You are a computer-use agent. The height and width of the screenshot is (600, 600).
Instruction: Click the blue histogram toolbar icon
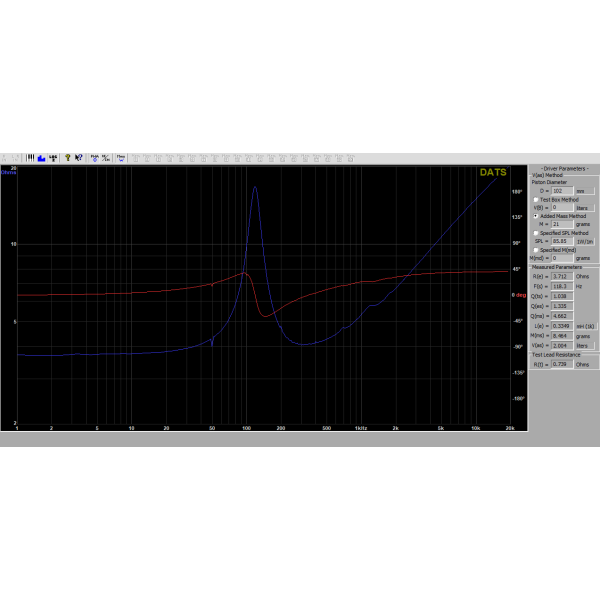[x=41, y=157]
